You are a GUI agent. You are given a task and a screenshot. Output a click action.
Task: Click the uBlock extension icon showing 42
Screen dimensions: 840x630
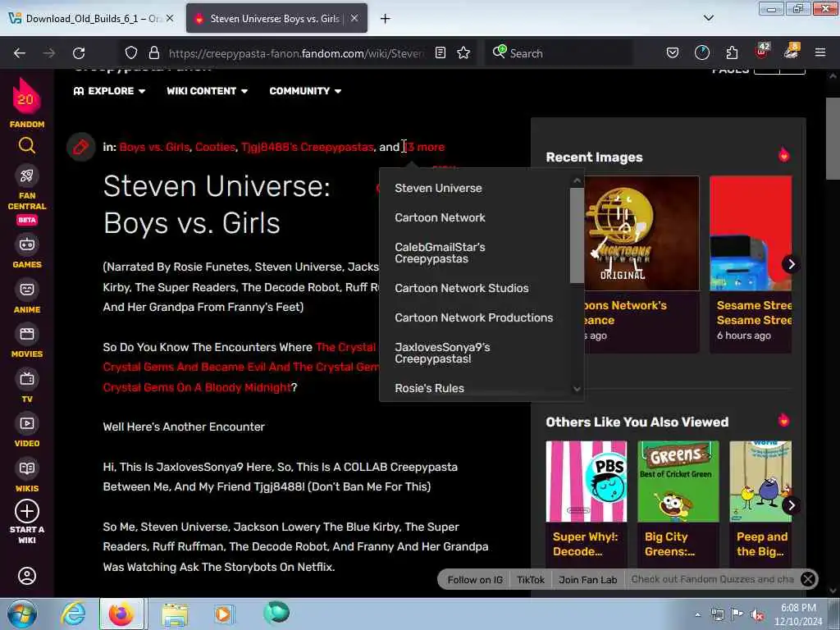(762, 52)
